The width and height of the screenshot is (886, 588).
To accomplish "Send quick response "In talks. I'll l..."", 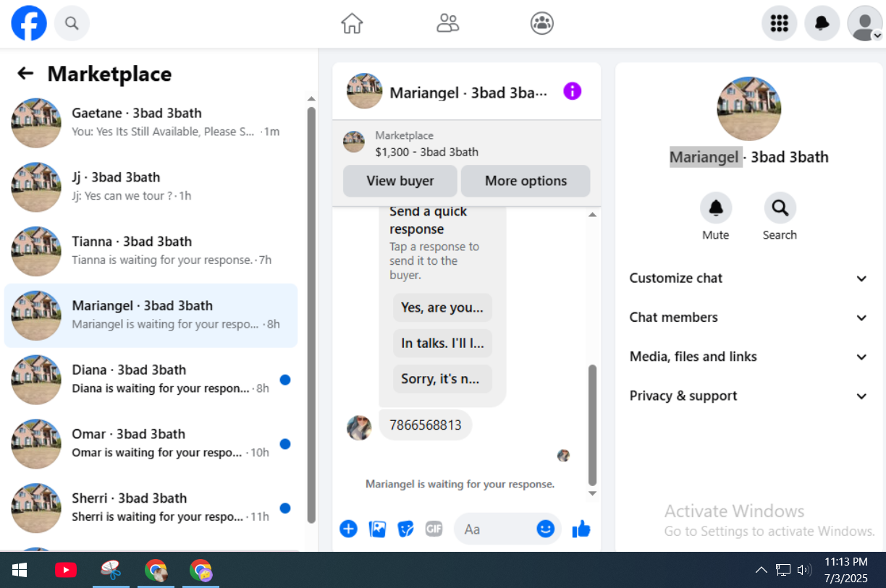I will pyautogui.click(x=442, y=343).
